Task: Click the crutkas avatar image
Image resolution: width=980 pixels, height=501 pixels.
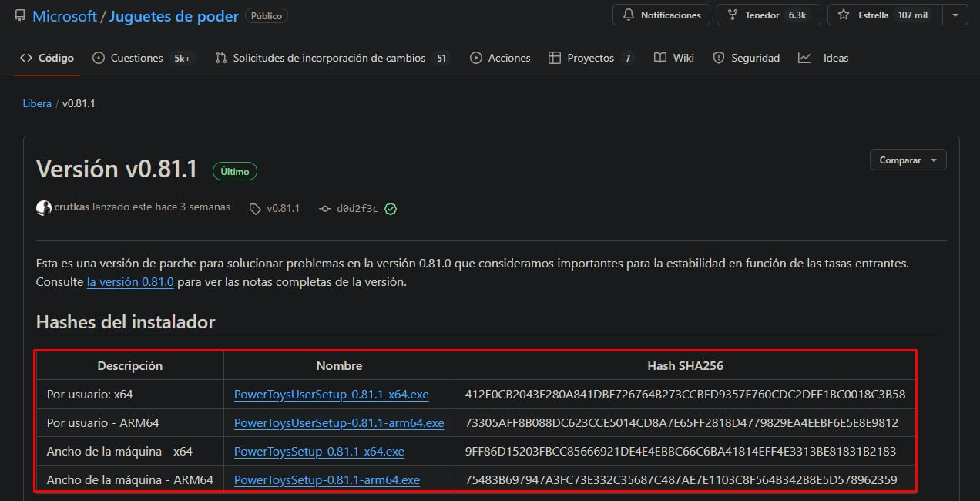Action: (x=44, y=207)
